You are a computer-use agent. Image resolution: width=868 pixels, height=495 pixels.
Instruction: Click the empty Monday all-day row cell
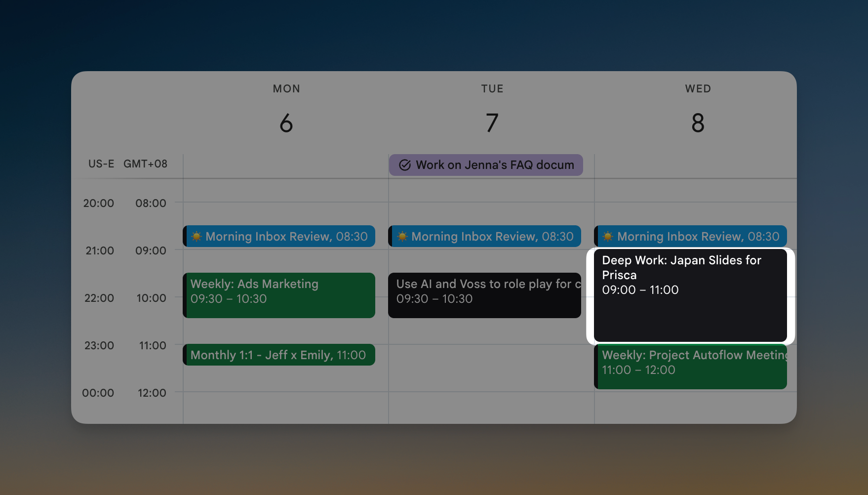click(285, 165)
